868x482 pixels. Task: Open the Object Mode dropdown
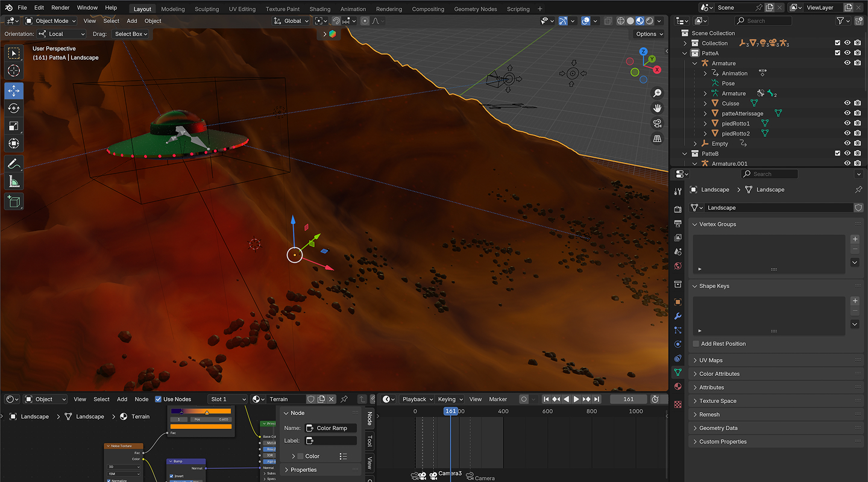[51, 21]
